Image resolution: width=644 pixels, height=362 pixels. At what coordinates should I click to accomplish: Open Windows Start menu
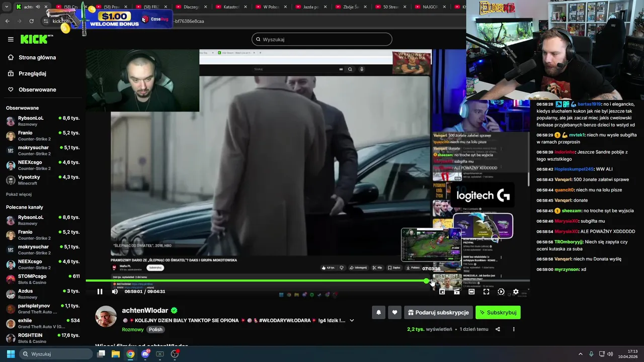[11, 354]
